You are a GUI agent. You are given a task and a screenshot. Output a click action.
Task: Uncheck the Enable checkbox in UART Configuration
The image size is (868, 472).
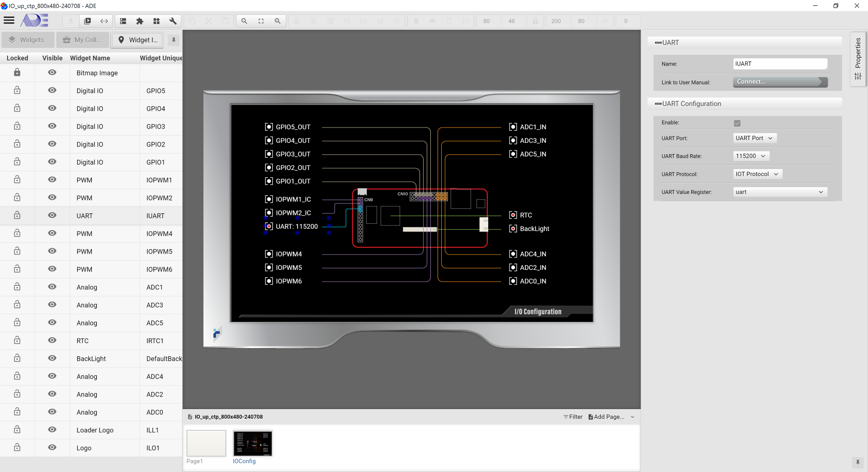coord(737,123)
